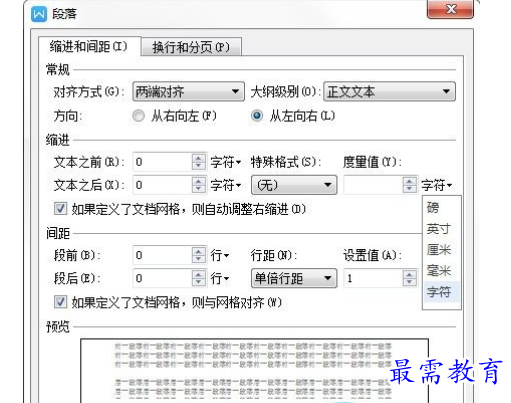This screenshot has height=403, width=511.
Task: Click the paragraph preview box
Action: coord(254,371)
